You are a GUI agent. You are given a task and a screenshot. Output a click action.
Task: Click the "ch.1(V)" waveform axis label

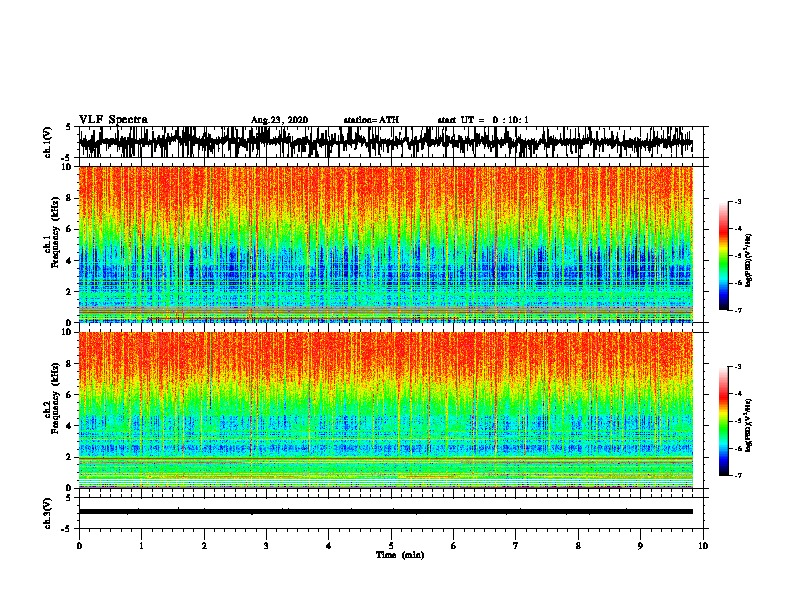pyautogui.click(x=47, y=142)
